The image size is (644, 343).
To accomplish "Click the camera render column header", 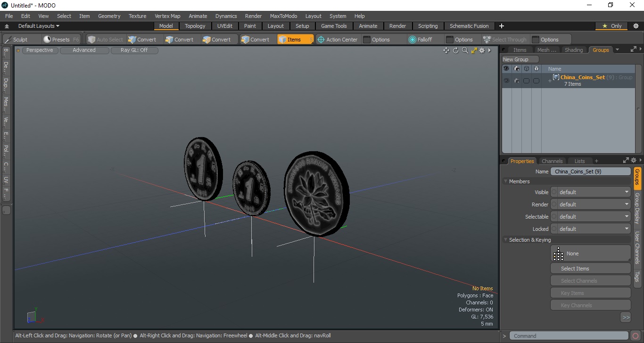I will pos(517,69).
